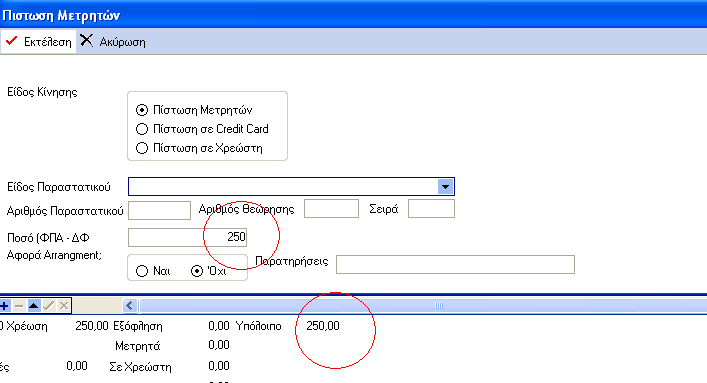Click the Εκτέλεση (execute) button
The width and height of the screenshot is (707, 383).
coord(38,42)
